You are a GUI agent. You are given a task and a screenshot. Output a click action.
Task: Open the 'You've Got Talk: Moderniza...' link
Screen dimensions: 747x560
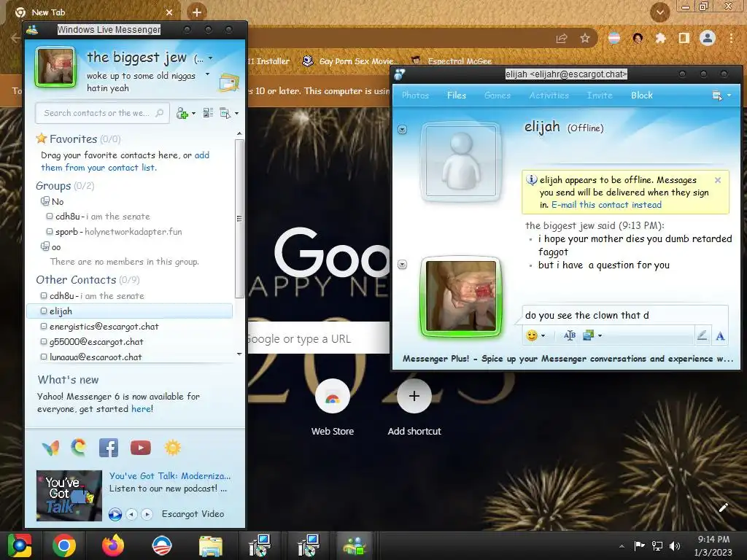(169, 475)
